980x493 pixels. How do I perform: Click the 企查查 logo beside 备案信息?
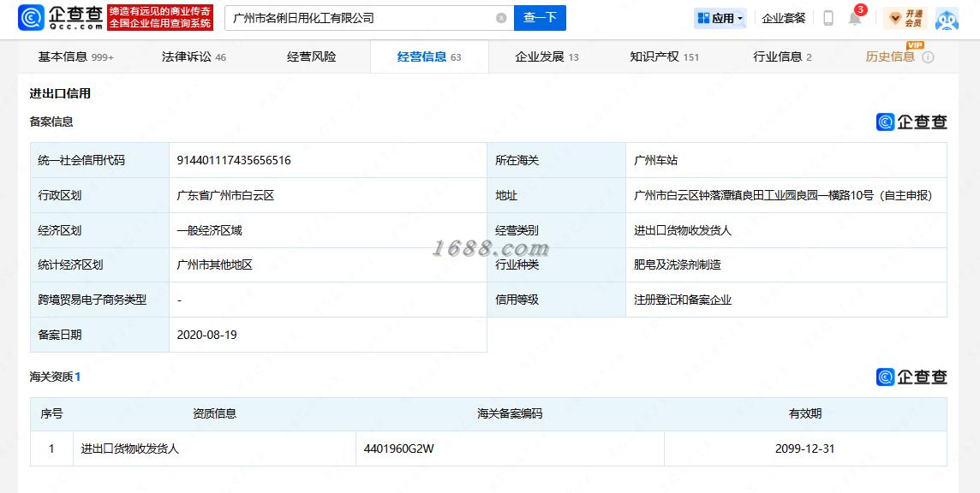911,122
